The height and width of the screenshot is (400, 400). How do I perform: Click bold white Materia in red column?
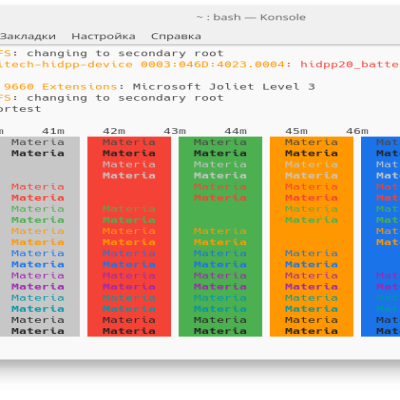[x=129, y=176]
